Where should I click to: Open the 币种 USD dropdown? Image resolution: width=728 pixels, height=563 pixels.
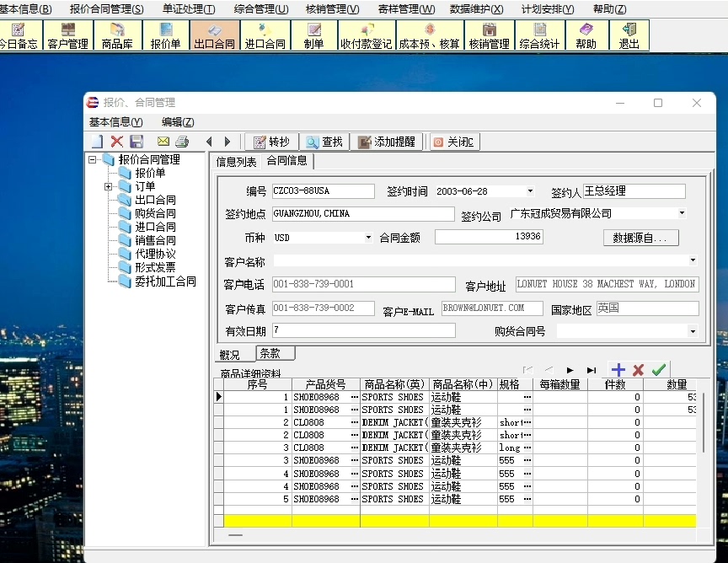pyautogui.click(x=368, y=238)
